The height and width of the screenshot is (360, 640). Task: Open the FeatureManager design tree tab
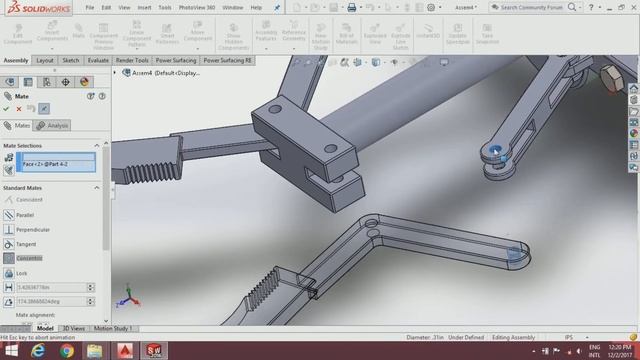tap(10, 82)
